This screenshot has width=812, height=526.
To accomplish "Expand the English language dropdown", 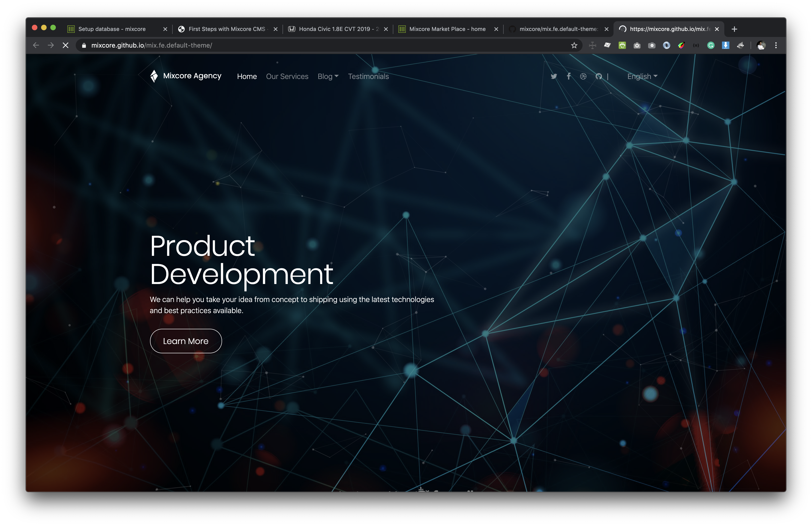I will pos(642,76).
